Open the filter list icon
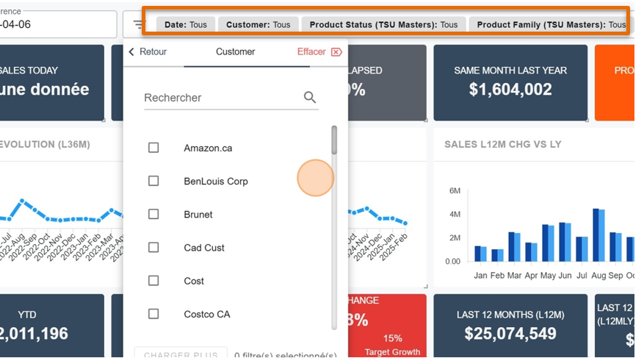This screenshot has width=644, height=358. tap(139, 24)
